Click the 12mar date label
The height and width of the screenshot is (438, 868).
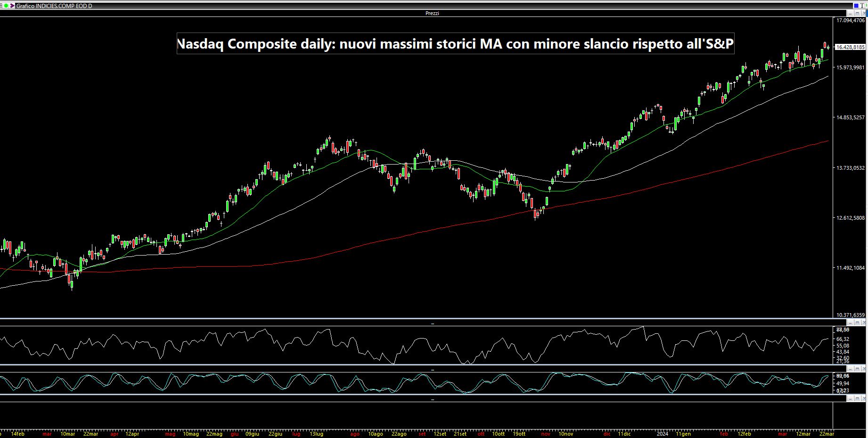[x=803, y=434]
